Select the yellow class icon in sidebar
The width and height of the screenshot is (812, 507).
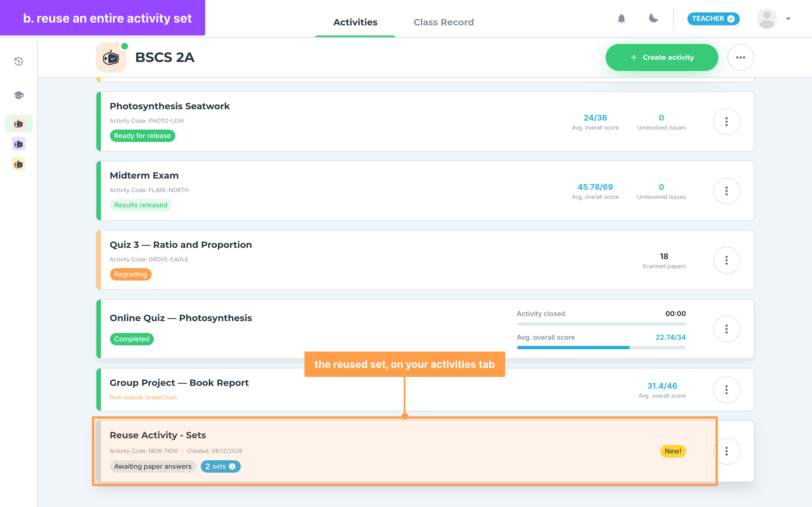coord(18,164)
